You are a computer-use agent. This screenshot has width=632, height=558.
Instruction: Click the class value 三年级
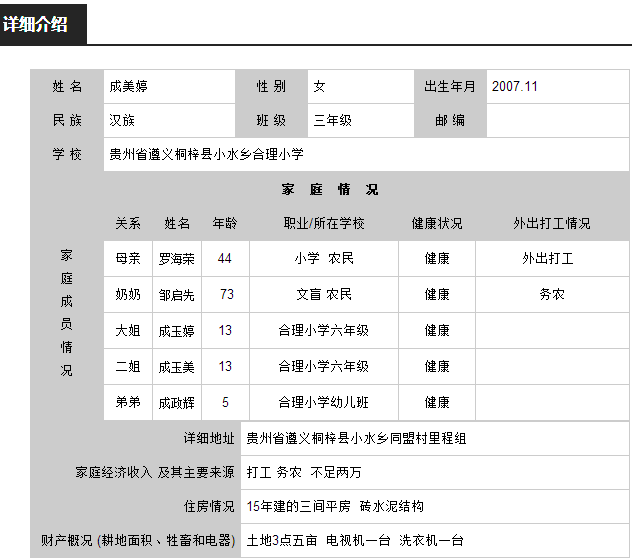click(x=333, y=120)
